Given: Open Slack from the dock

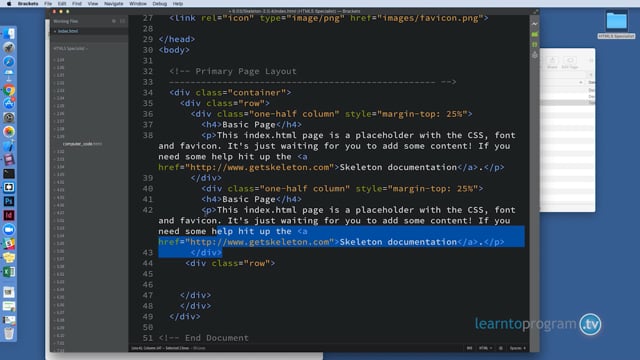Looking at the screenshot, I should [9, 244].
